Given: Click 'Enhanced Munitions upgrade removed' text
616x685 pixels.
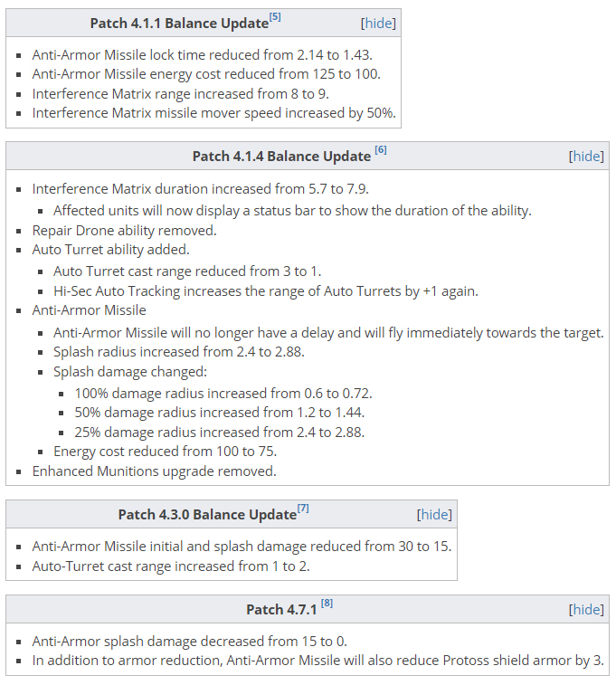Looking at the screenshot, I should pyautogui.click(x=154, y=471).
